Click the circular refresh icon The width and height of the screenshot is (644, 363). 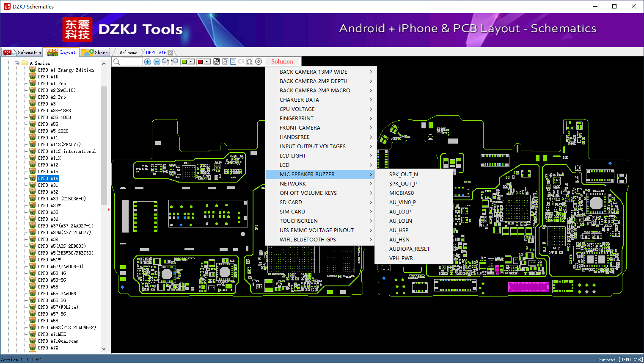[x=259, y=61]
